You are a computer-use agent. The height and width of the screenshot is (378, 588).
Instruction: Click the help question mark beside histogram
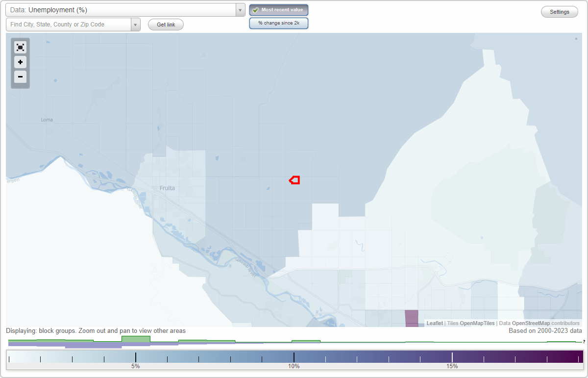(x=584, y=342)
